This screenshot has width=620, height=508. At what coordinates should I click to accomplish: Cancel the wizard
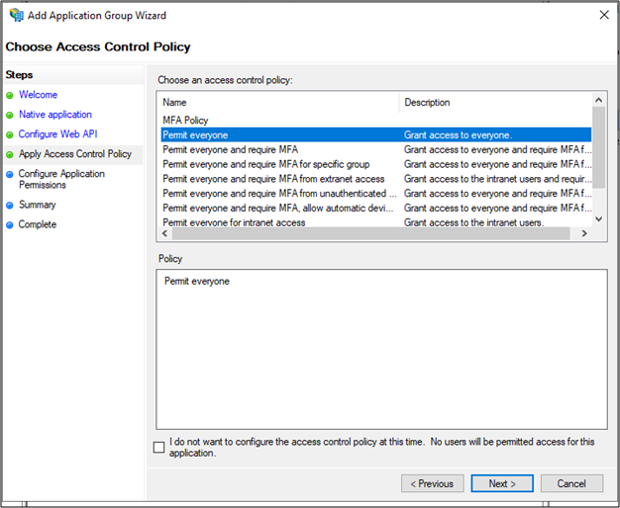pos(572,483)
